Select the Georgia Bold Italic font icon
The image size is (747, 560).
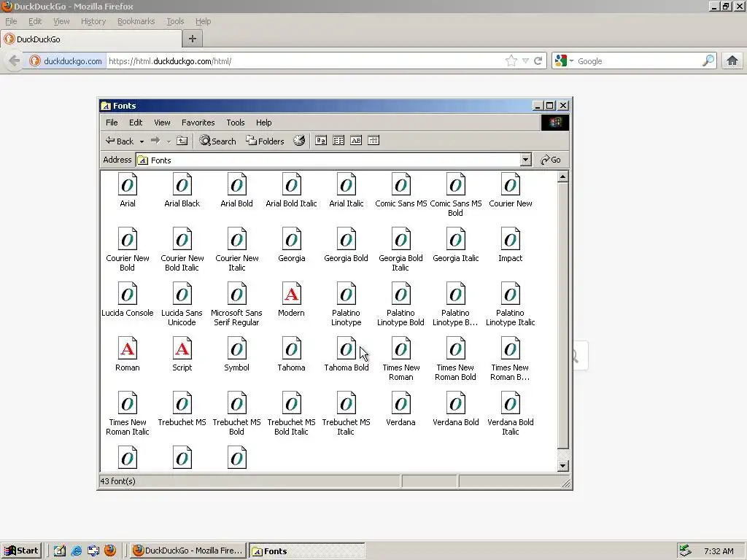coord(400,239)
